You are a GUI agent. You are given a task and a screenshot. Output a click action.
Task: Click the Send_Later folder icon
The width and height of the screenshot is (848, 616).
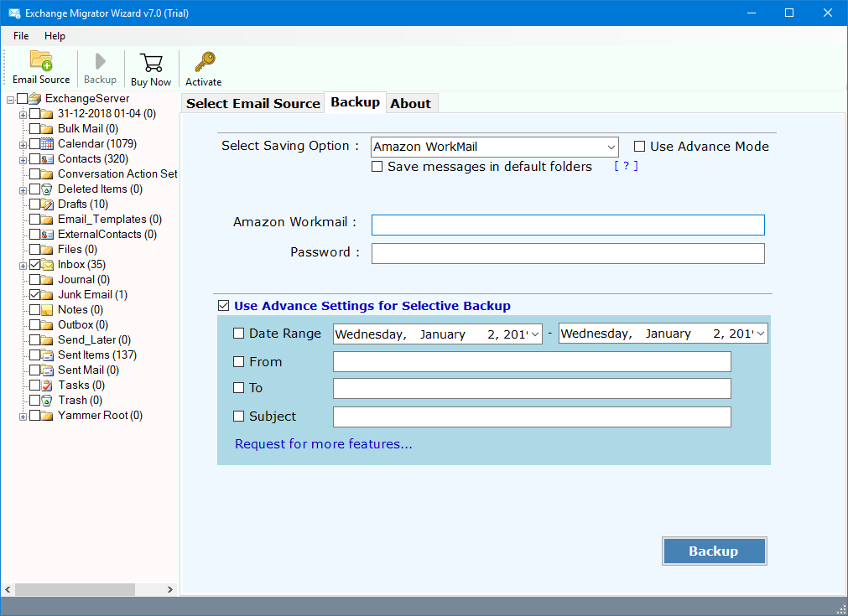click(48, 340)
